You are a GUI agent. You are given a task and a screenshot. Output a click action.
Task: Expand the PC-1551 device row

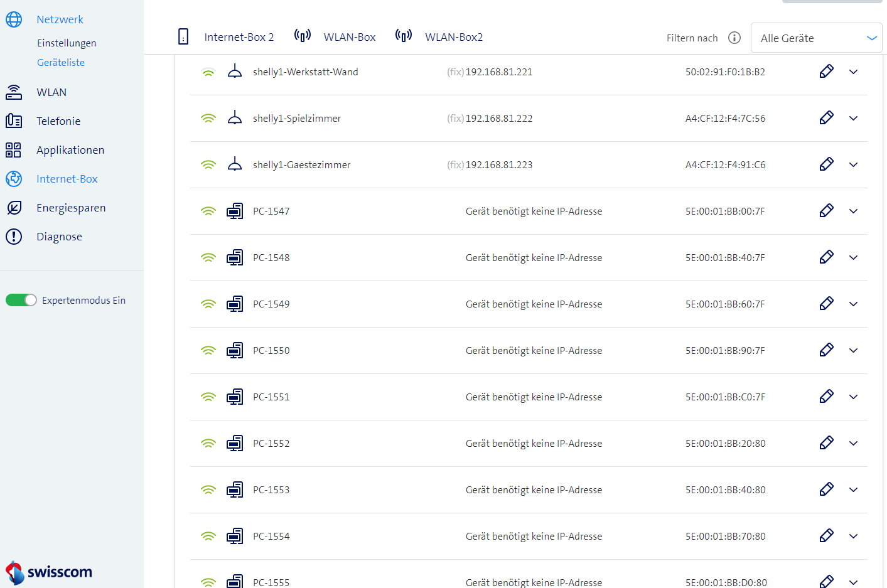click(853, 397)
